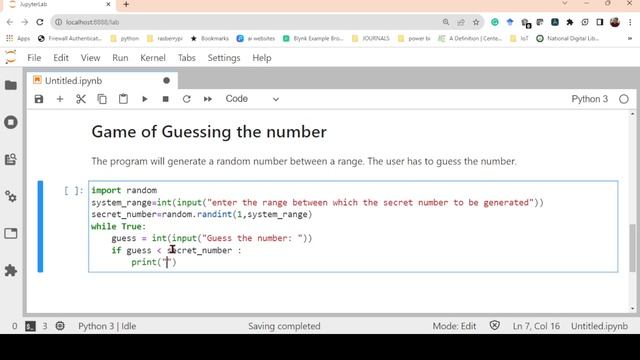Go back in the browser
This screenshot has height=360, width=640.
tap(10, 22)
